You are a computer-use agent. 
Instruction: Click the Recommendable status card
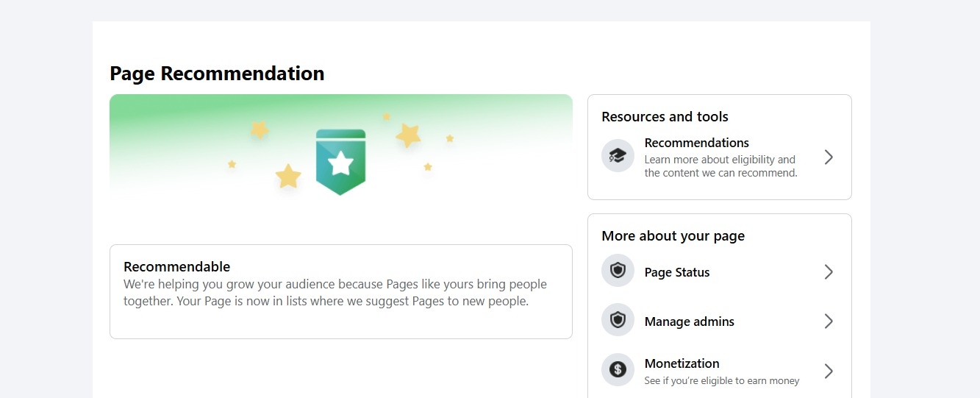pyautogui.click(x=341, y=291)
